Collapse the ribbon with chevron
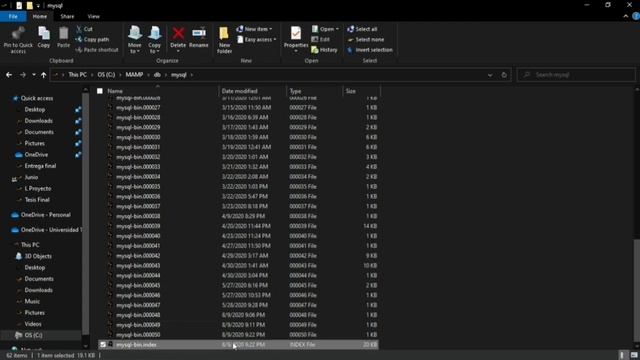Viewport: 640px width, 360px height. click(626, 16)
